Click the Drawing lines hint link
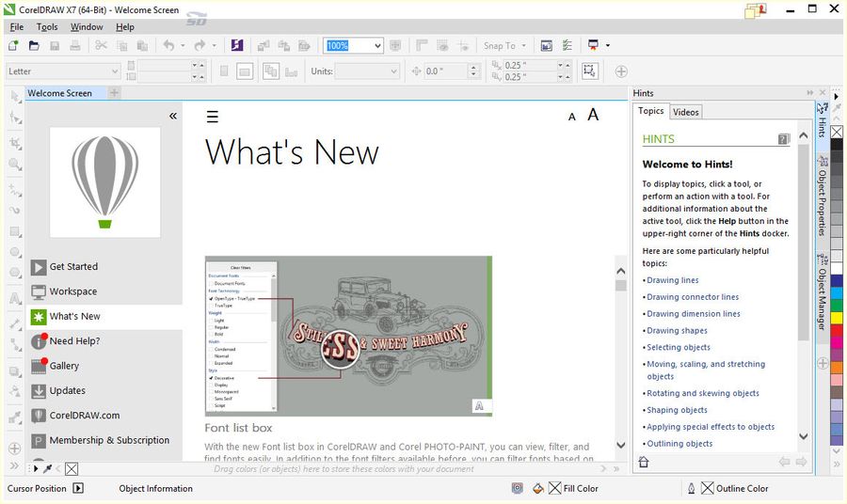 673,280
